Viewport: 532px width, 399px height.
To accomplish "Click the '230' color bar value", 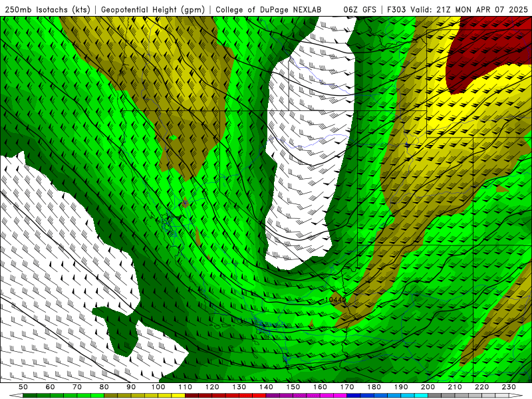I will (x=509, y=387).
